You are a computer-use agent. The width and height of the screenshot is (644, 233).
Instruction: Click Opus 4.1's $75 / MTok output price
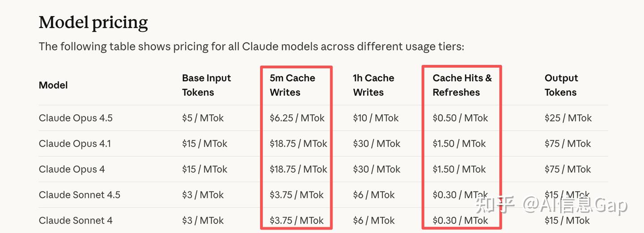tap(568, 144)
